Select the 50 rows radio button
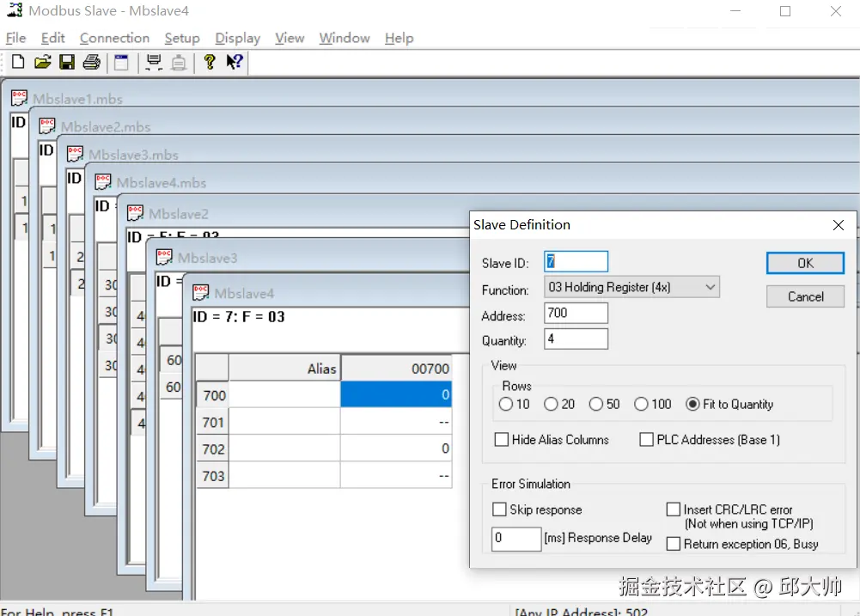Viewport: 860px width, 616px height. point(595,405)
